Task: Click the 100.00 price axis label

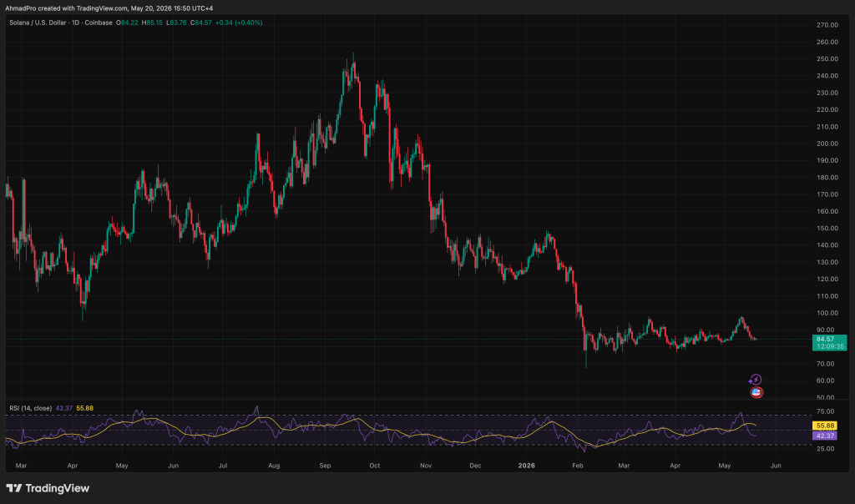Action: (x=827, y=313)
